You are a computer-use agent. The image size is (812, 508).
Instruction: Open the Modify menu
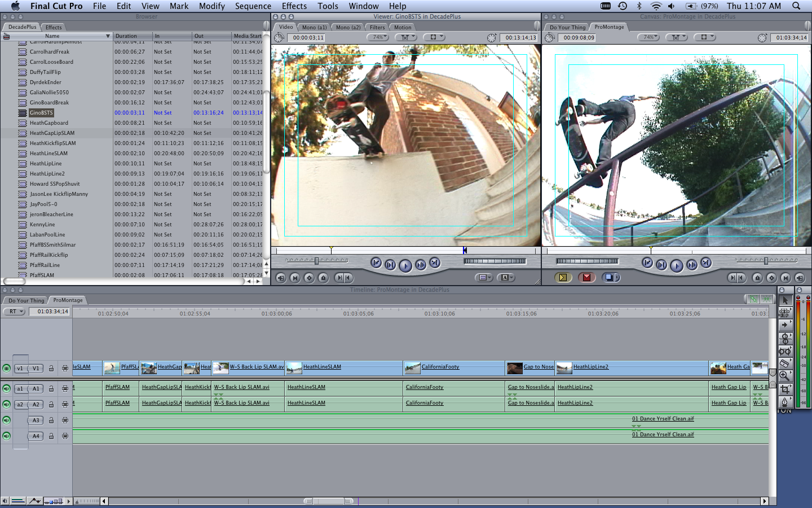point(212,6)
